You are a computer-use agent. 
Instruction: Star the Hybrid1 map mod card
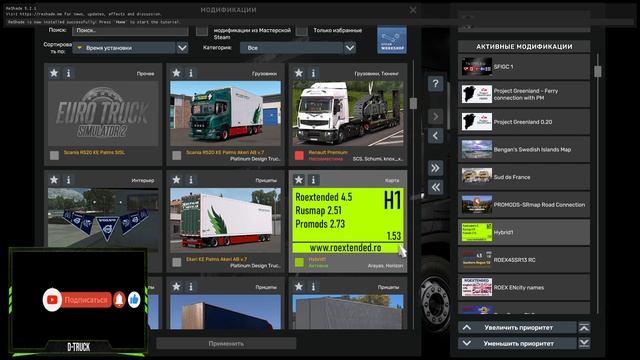pos(299,180)
